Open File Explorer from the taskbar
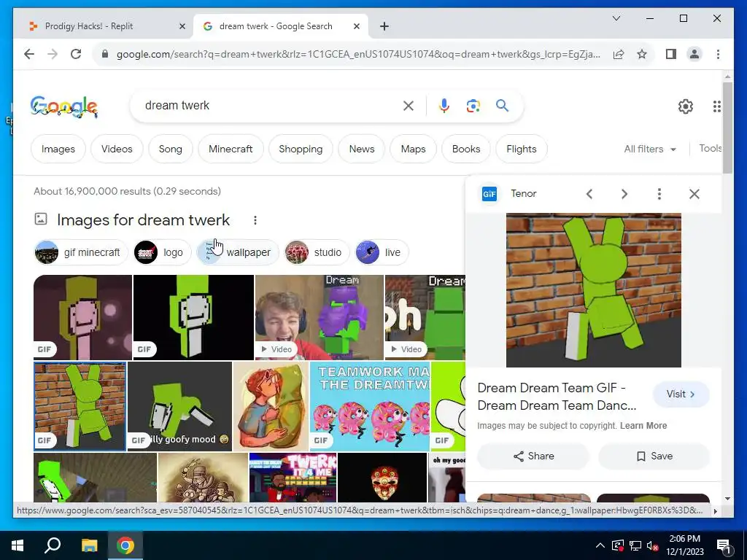This screenshot has height=560, width=747. (x=89, y=545)
